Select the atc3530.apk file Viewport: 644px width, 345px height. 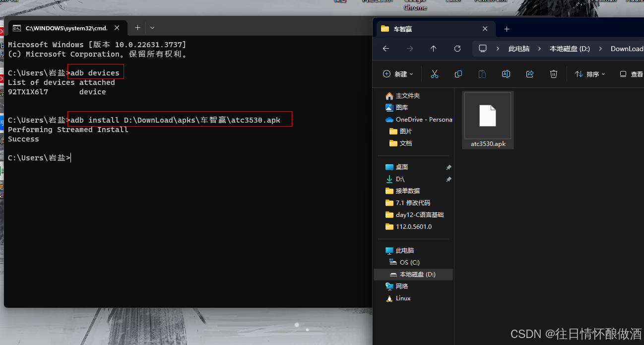[488, 120]
